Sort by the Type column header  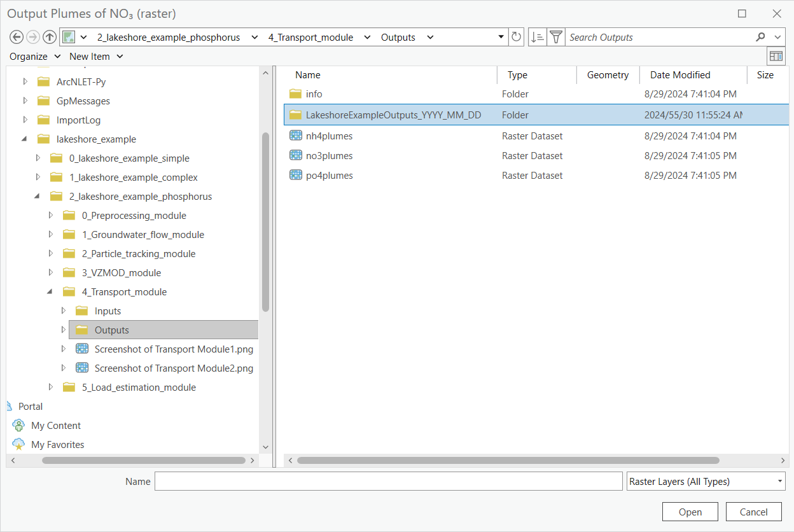coord(517,74)
